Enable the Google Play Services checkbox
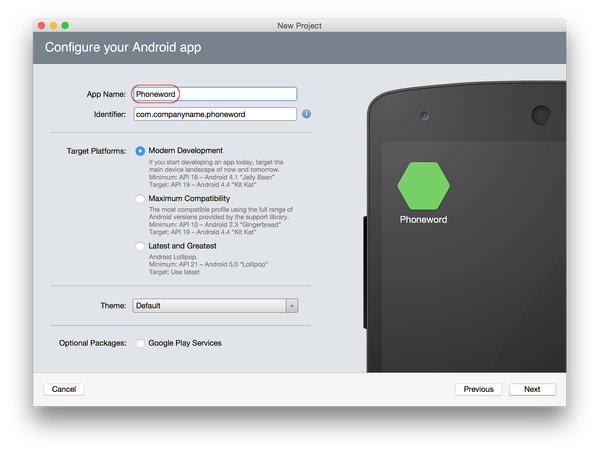The width and height of the screenshot is (600, 449). click(140, 343)
